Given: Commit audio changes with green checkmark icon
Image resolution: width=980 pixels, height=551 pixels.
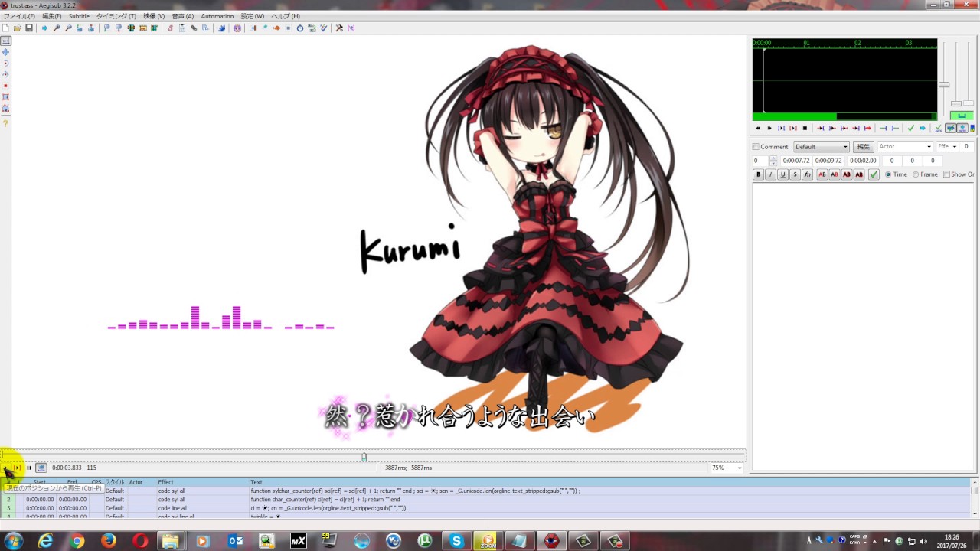Looking at the screenshot, I should click(x=910, y=128).
